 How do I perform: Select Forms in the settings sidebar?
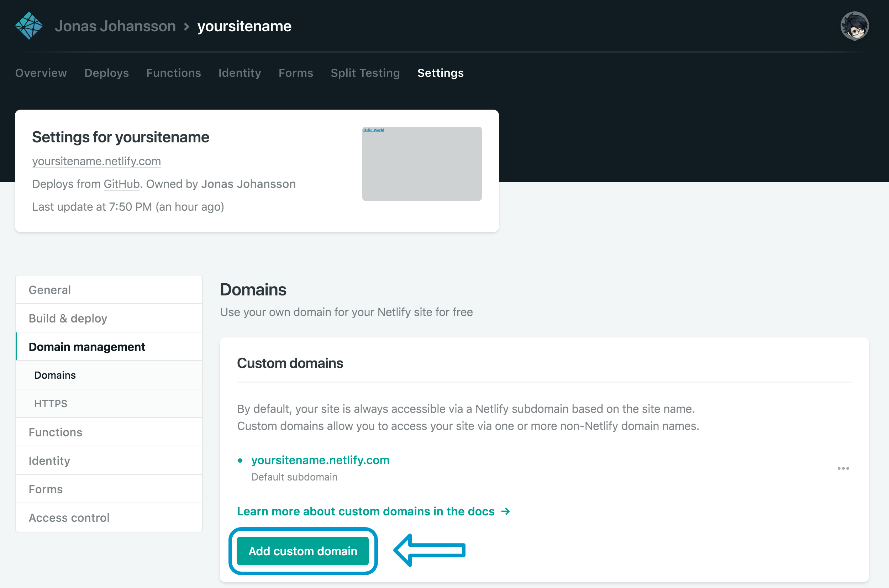click(x=109, y=489)
